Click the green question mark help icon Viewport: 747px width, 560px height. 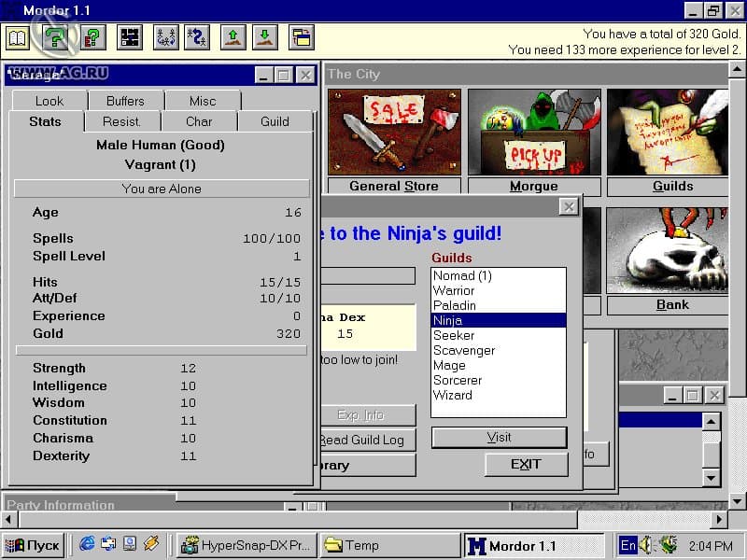[x=55, y=37]
